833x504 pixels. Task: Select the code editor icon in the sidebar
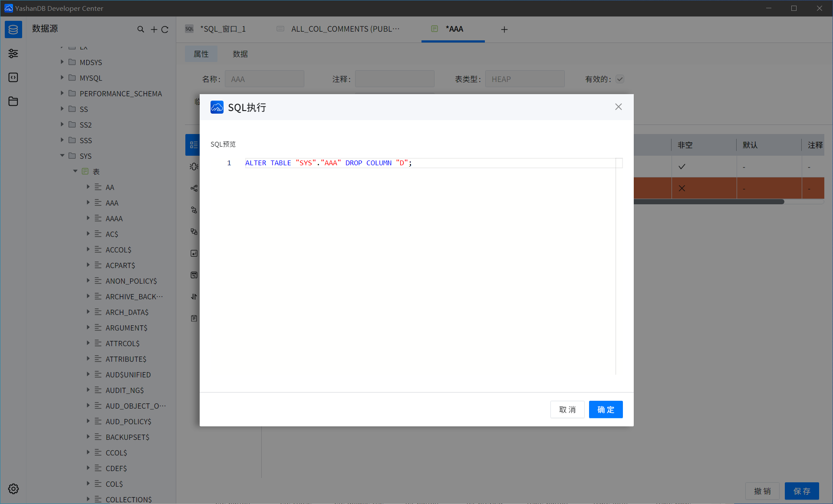click(x=13, y=77)
